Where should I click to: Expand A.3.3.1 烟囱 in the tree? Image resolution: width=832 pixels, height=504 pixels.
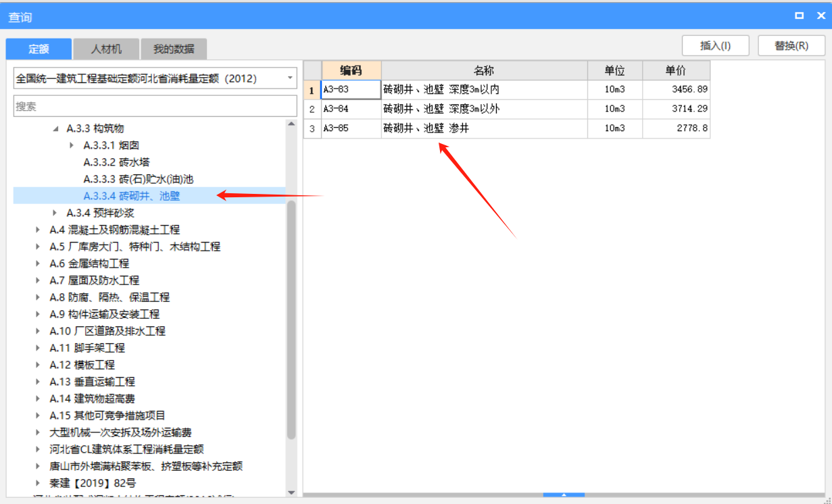(72, 145)
